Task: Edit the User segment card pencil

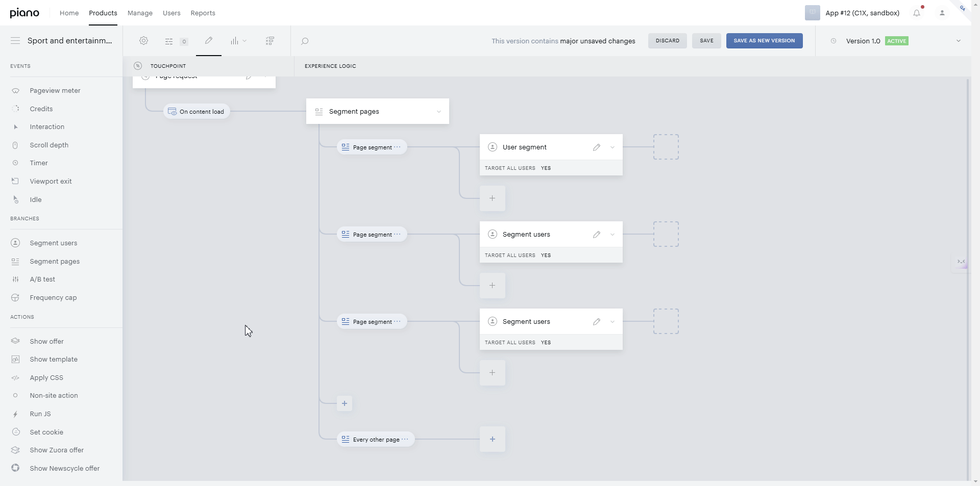Action: coord(597,147)
